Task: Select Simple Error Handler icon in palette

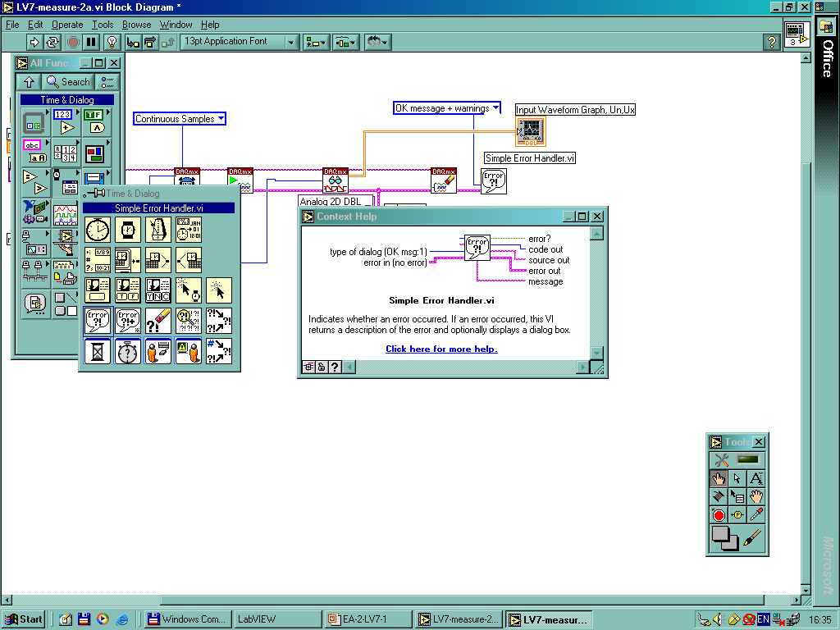Action: [98, 321]
